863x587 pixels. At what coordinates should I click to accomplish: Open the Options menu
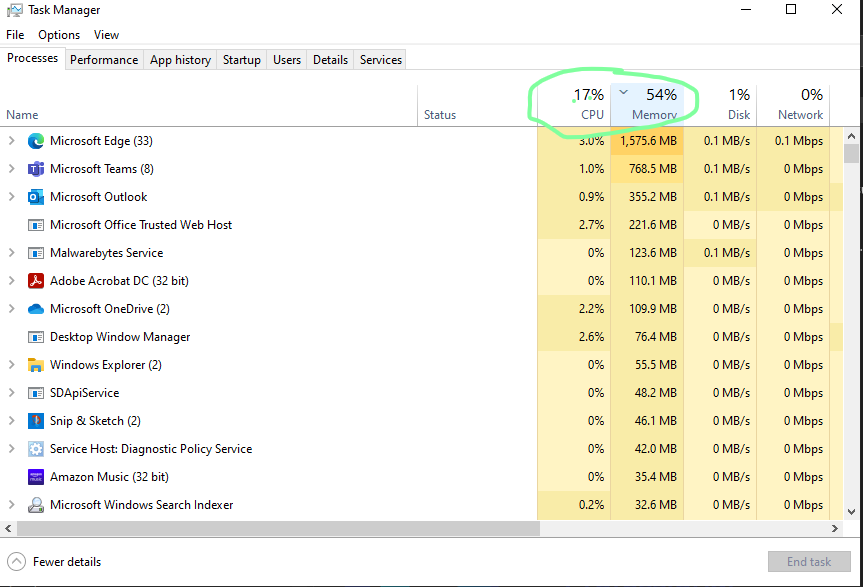[x=59, y=35]
